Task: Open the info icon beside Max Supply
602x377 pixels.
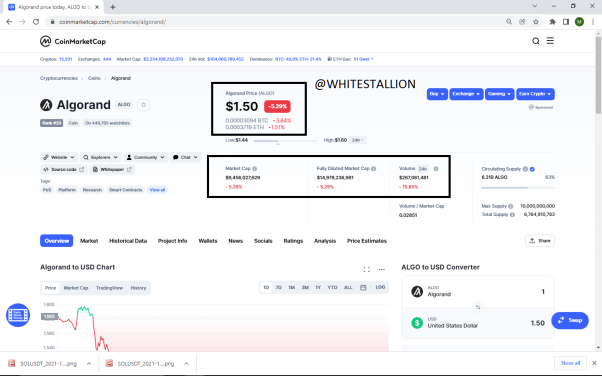Action: [511, 206]
